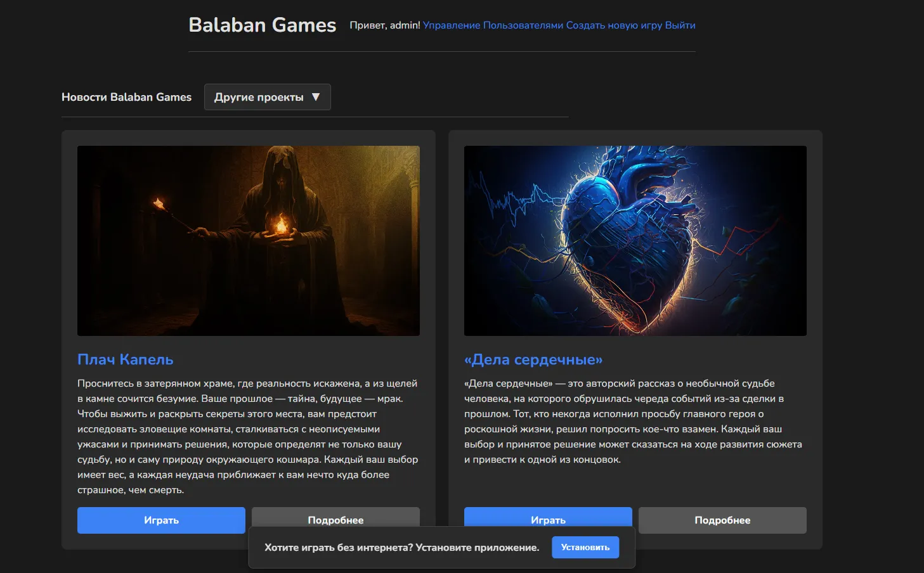The image size is (924, 573).
Task: Open the Плач Капель game title
Action: pyautogui.click(x=125, y=359)
